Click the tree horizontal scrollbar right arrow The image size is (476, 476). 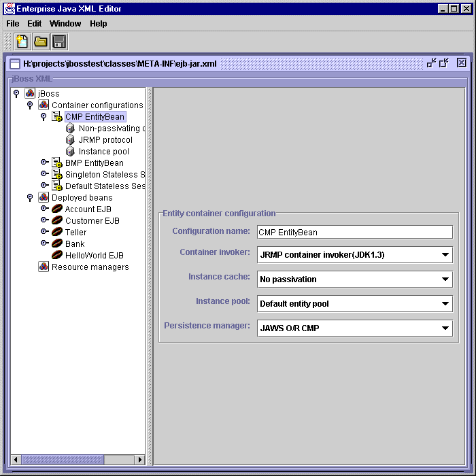[x=140, y=460]
